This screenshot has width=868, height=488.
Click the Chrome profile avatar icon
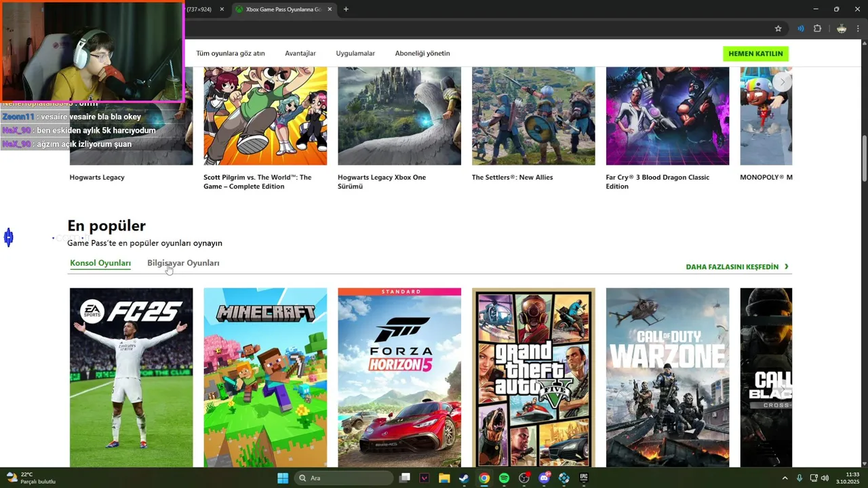(x=842, y=28)
